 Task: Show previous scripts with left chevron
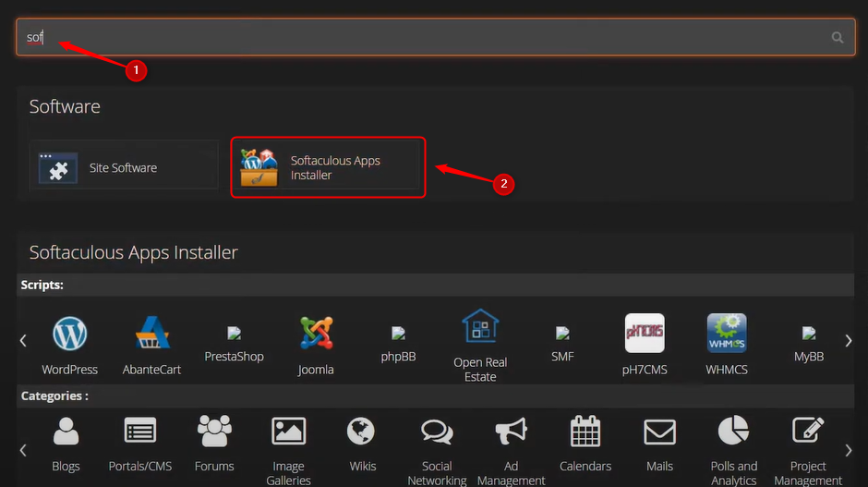23,340
